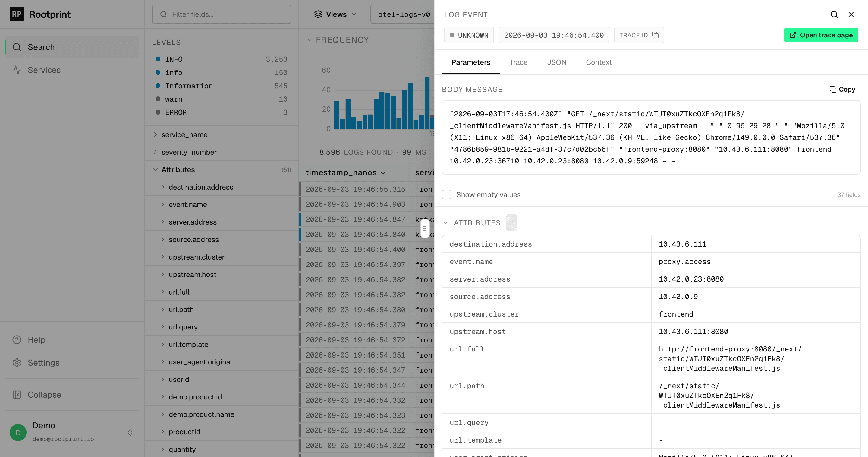Open the Views dropdown

coord(335,14)
